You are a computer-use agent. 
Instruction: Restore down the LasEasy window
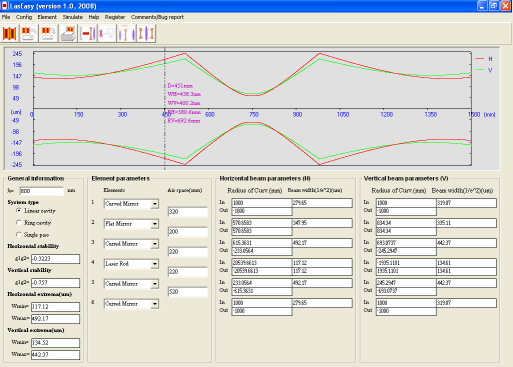pos(494,6)
